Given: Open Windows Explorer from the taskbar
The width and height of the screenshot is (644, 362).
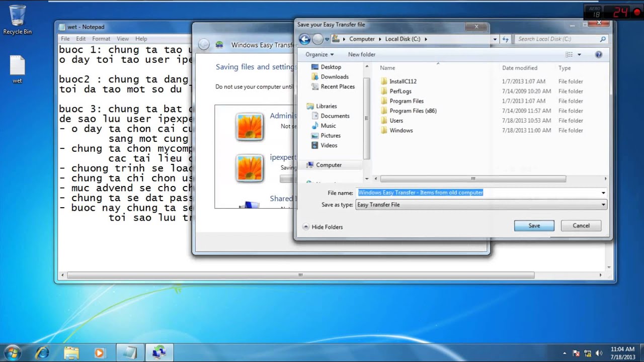Looking at the screenshot, I should pos(71,352).
